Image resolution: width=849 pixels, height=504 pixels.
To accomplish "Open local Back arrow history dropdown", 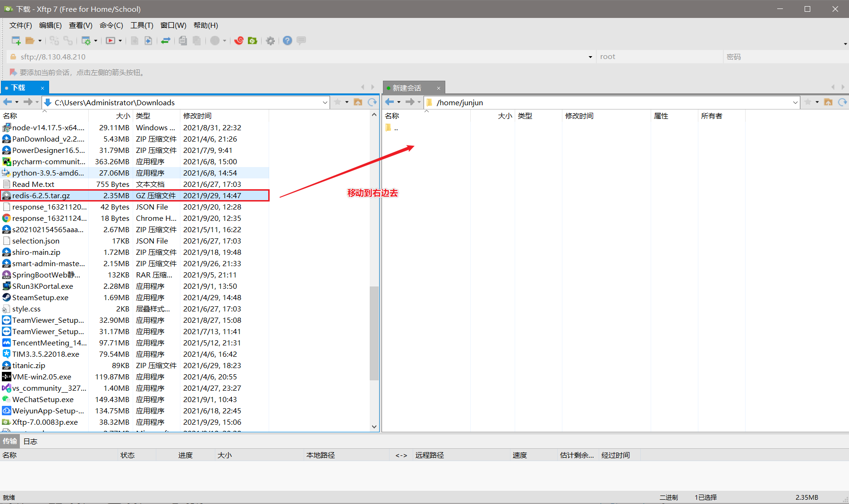I will (x=17, y=102).
